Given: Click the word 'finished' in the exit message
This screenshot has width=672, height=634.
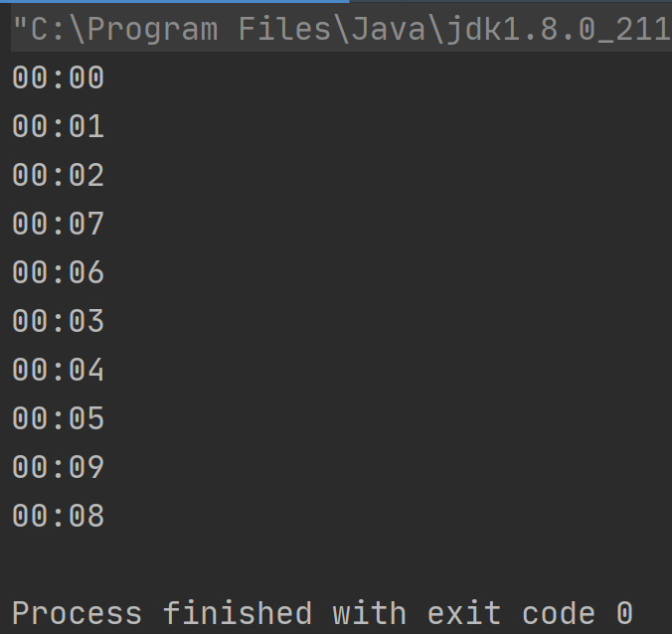Looking at the screenshot, I should pyautogui.click(x=238, y=613).
